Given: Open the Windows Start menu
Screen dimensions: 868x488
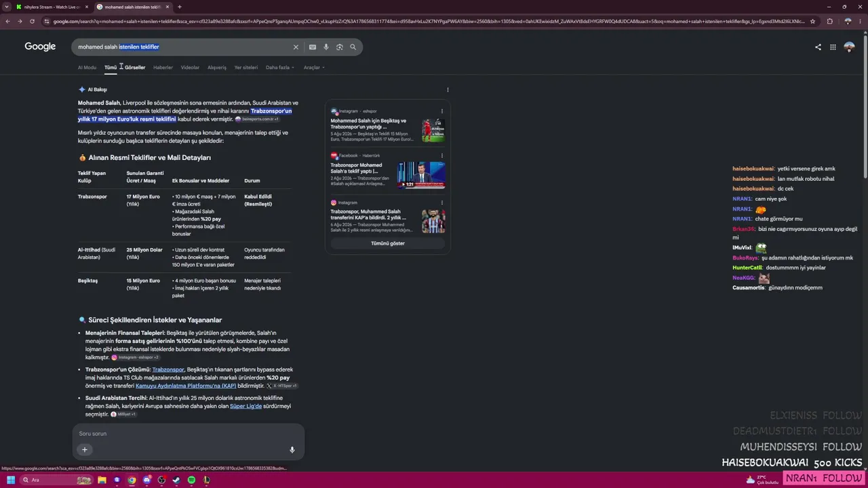Looking at the screenshot, I should (x=11, y=480).
